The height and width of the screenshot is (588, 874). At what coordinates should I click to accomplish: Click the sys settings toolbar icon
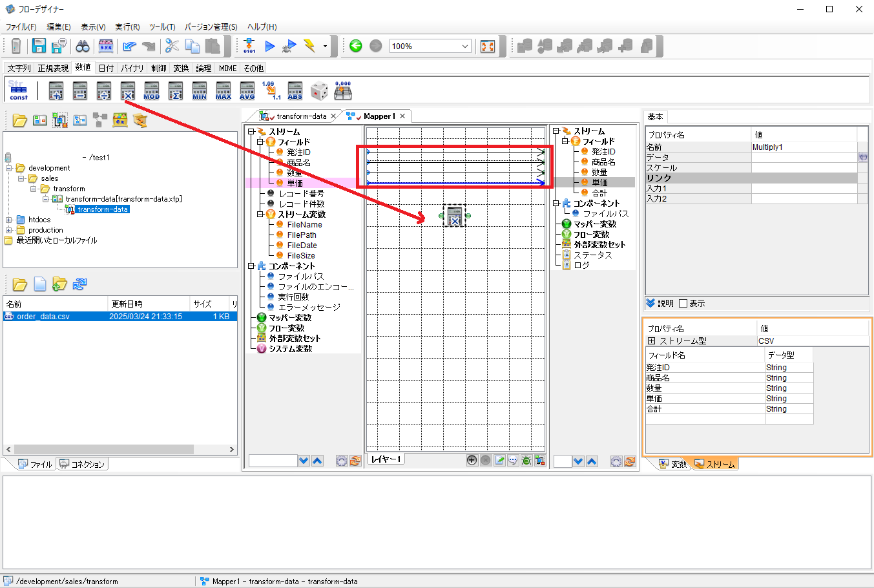tap(106, 46)
